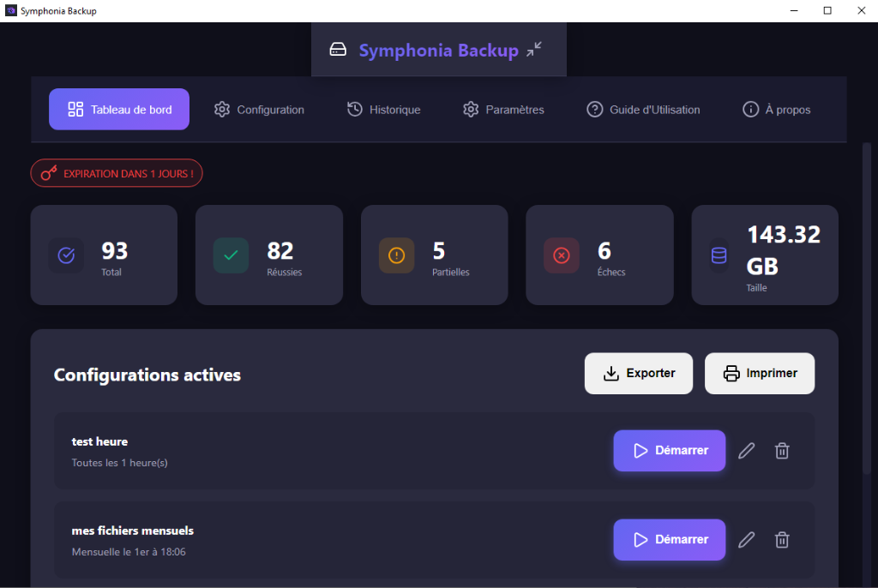878x588 pixels.
Task: Click the error icon on the Échecs card
Action: coord(561,255)
